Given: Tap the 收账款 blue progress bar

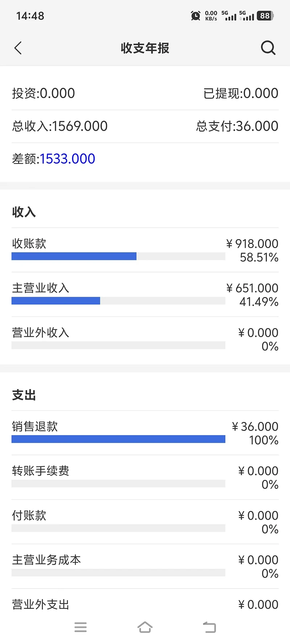Looking at the screenshot, I should pos(74,256).
